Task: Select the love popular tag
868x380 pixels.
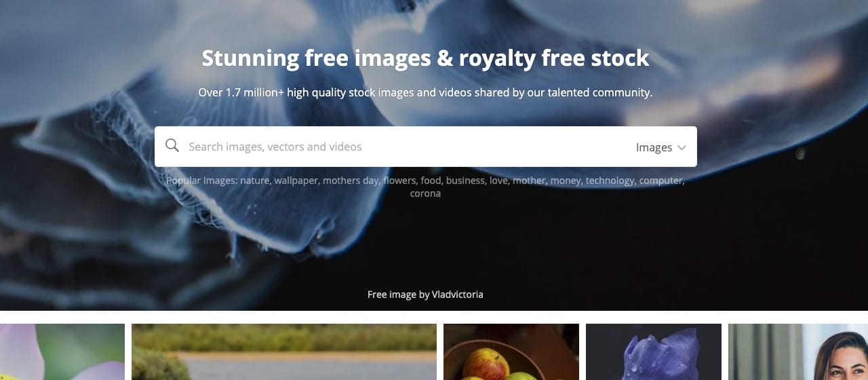Action: click(x=499, y=180)
